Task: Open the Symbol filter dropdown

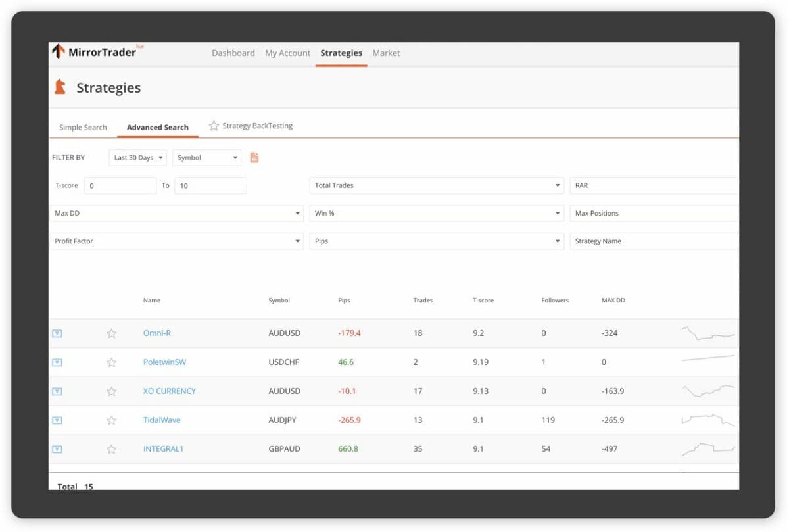Action: coord(207,158)
